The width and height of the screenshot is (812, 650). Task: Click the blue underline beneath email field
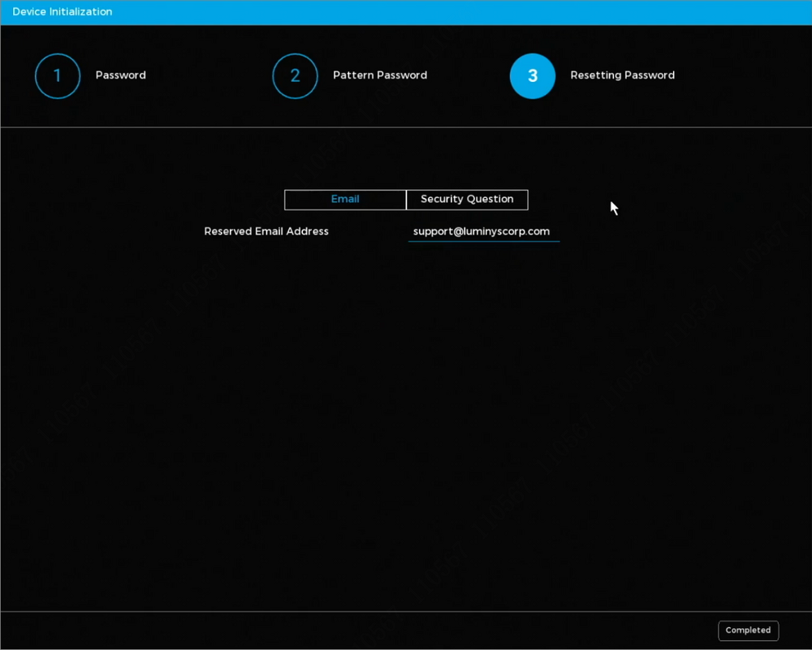(483, 241)
